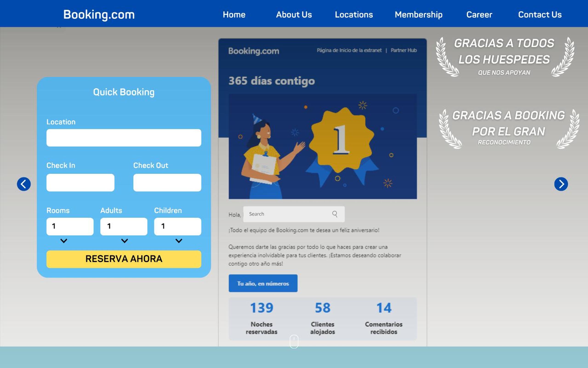The height and width of the screenshot is (368, 588).
Task: Click inside the Search text box
Action: pos(294,214)
